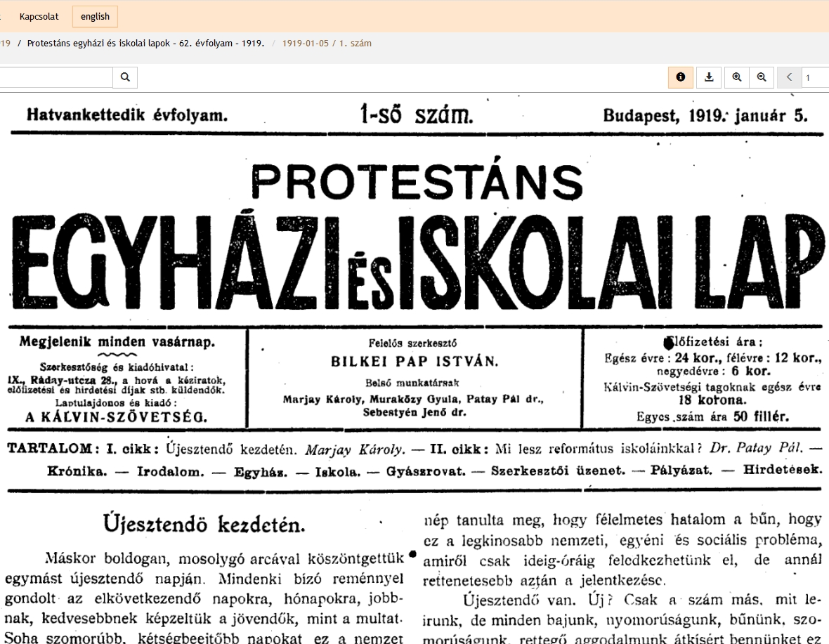Zoom in on the newspaper page
This screenshot has height=644, width=829.
coord(736,77)
